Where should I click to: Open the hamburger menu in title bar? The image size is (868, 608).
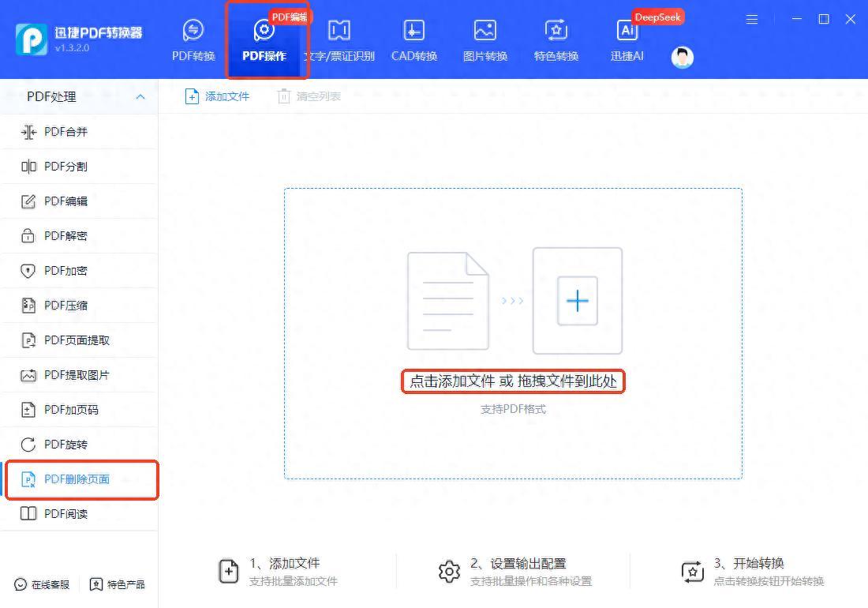(x=752, y=19)
